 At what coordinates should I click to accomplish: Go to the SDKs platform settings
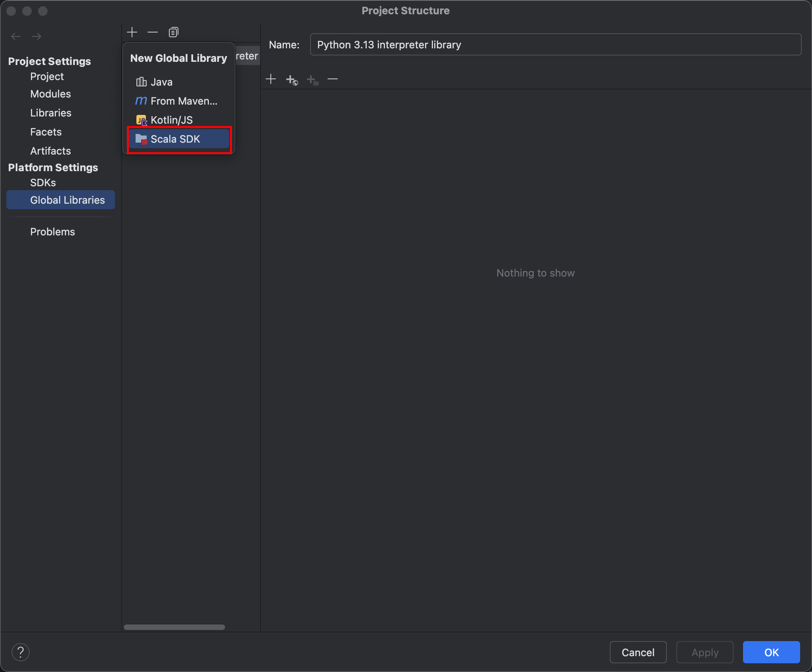pos(43,183)
